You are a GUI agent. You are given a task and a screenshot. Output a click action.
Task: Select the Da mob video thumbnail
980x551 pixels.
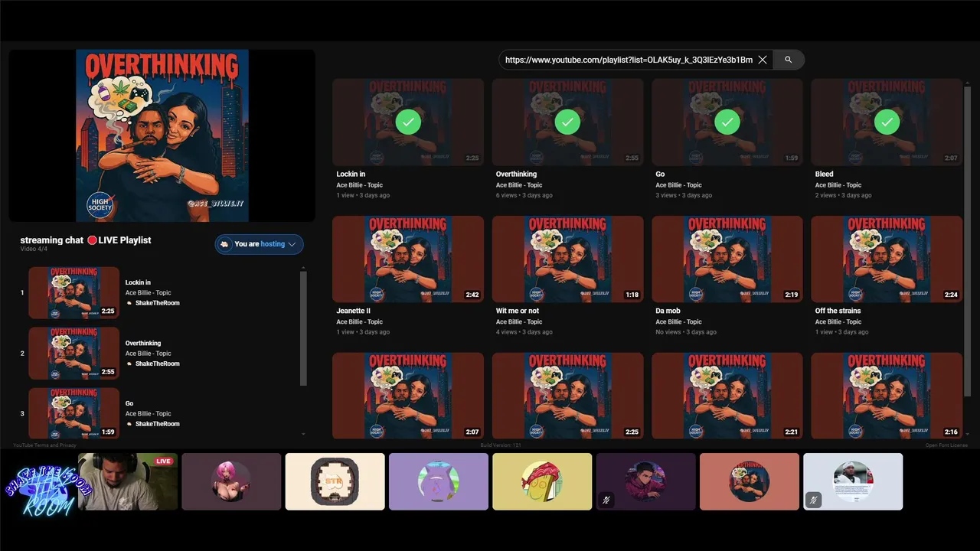(727, 259)
